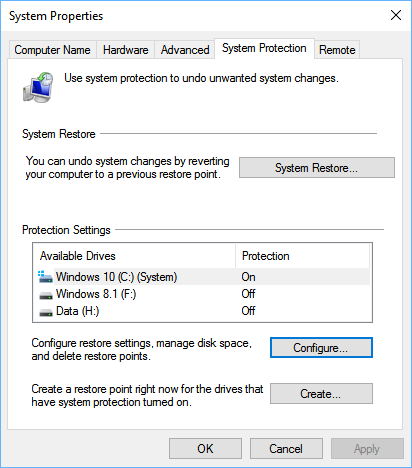Open the Hardware tab
The image size is (412, 468).
pyautogui.click(x=125, y=50)
